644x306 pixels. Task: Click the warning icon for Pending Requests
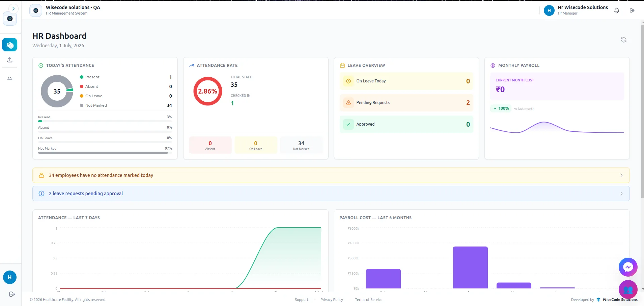click(x=348, y=103)
